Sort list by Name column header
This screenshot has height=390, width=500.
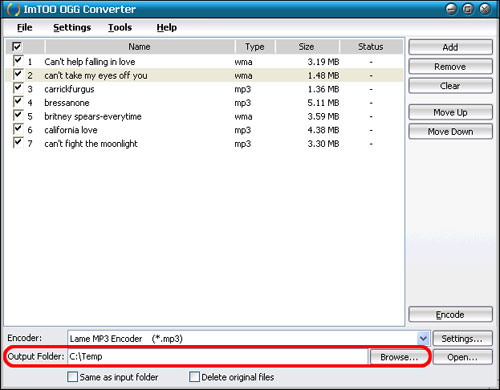(x=139, y=47)
